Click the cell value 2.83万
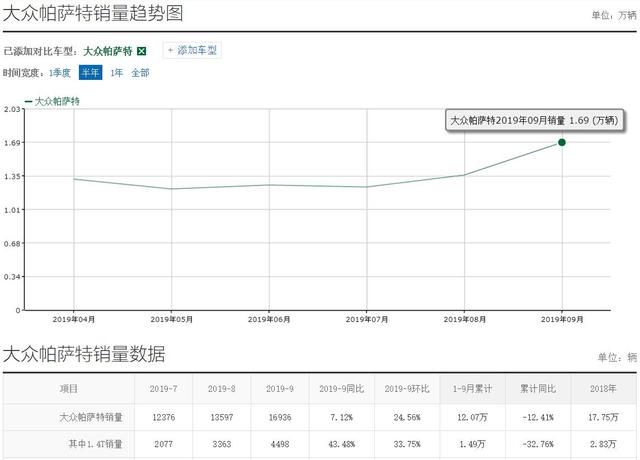 coord(603,444)
